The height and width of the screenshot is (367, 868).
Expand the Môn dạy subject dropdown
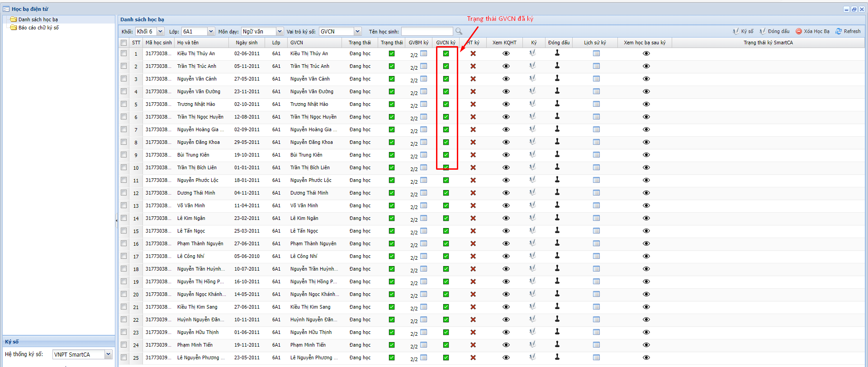point(280,31)
